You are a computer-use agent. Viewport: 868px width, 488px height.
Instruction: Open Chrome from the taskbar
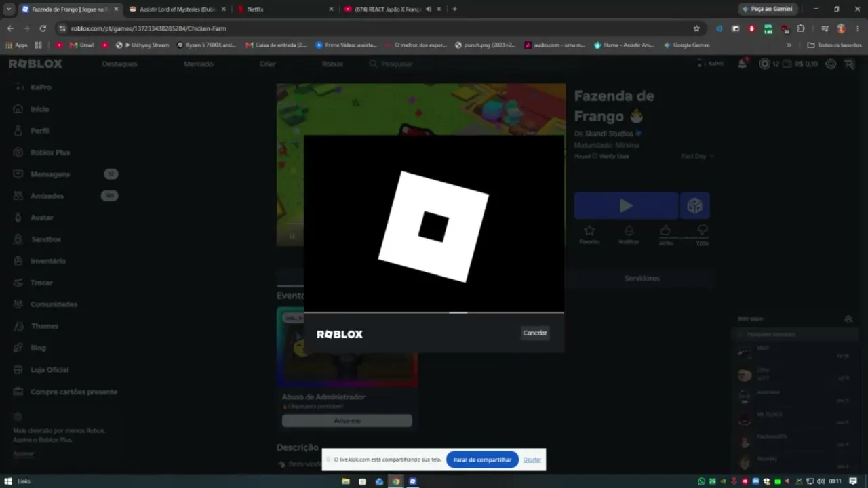396,481
